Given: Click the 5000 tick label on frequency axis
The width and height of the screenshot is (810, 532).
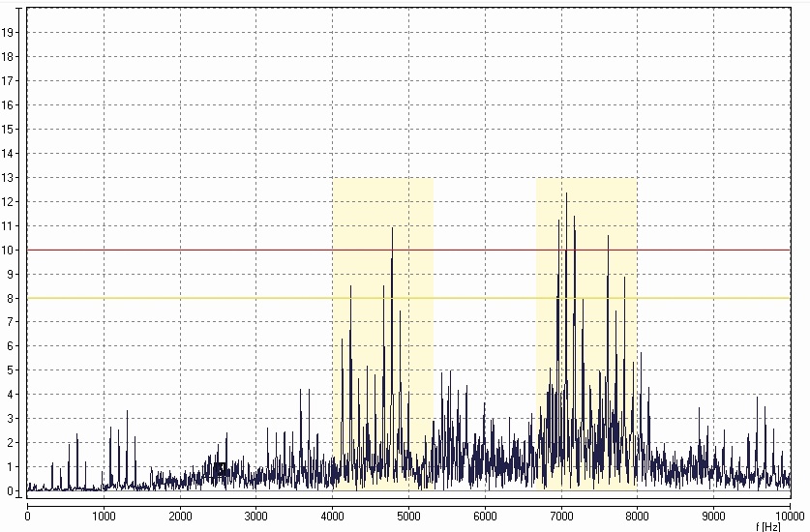Looking at the screenshot, I should click(408, 516).
